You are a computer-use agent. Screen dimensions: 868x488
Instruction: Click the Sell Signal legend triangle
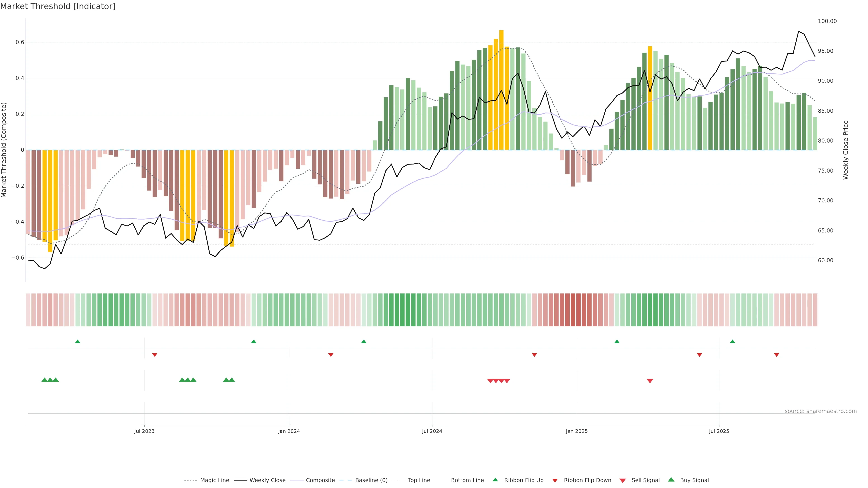click(x=623, y=481)
